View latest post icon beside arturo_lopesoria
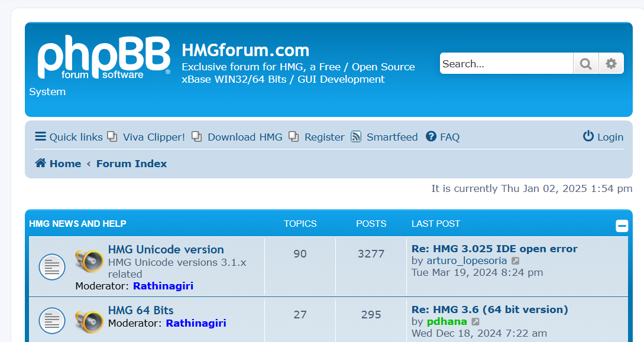This screenshot has width=644, height=342. (515, 261)
